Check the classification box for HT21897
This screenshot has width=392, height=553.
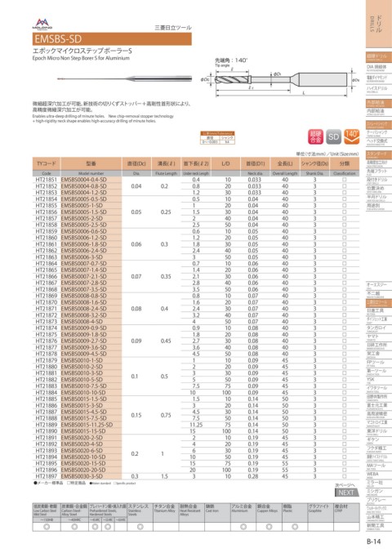(345, 476)
